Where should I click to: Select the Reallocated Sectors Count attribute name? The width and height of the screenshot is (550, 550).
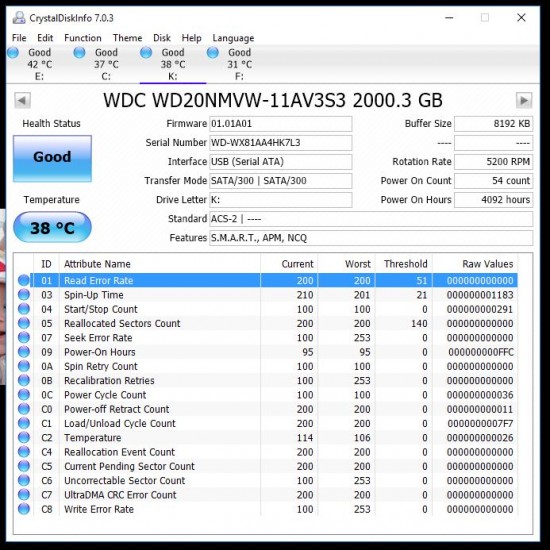(x=122, y=323)
